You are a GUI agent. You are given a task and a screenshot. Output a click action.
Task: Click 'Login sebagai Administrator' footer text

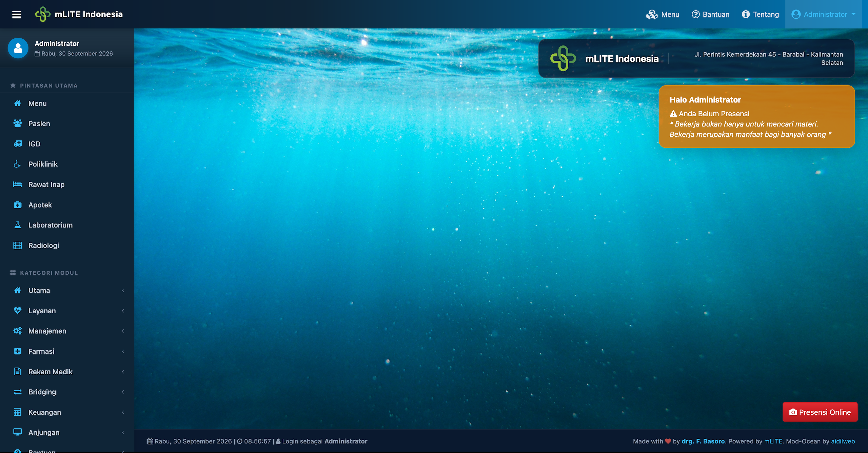click(325, 441)
